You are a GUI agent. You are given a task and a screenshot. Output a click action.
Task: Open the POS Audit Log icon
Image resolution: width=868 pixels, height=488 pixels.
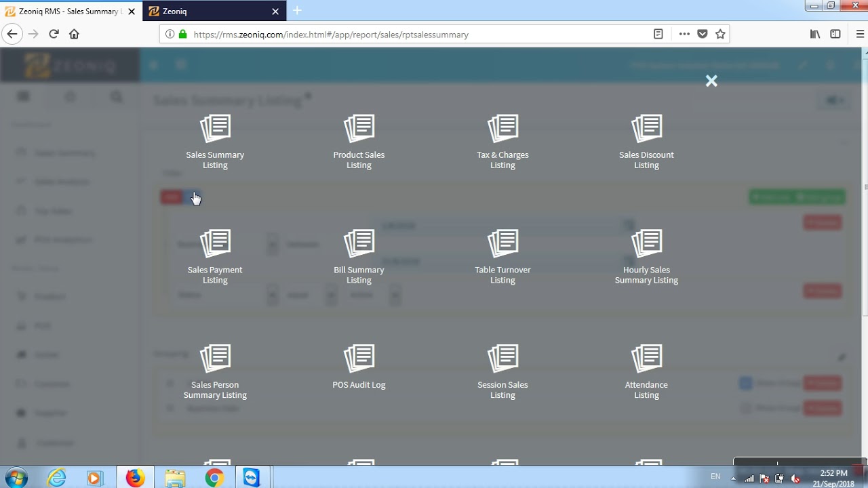(359, 359)
